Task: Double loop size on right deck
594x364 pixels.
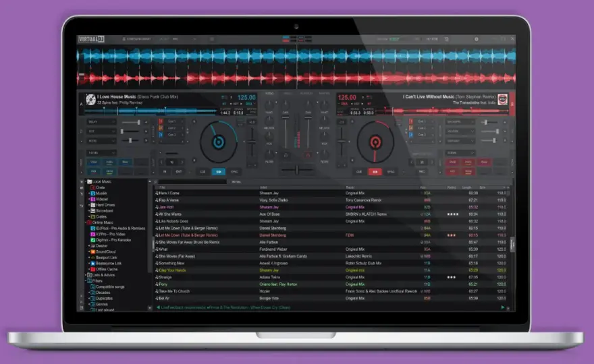Action: 431,162
